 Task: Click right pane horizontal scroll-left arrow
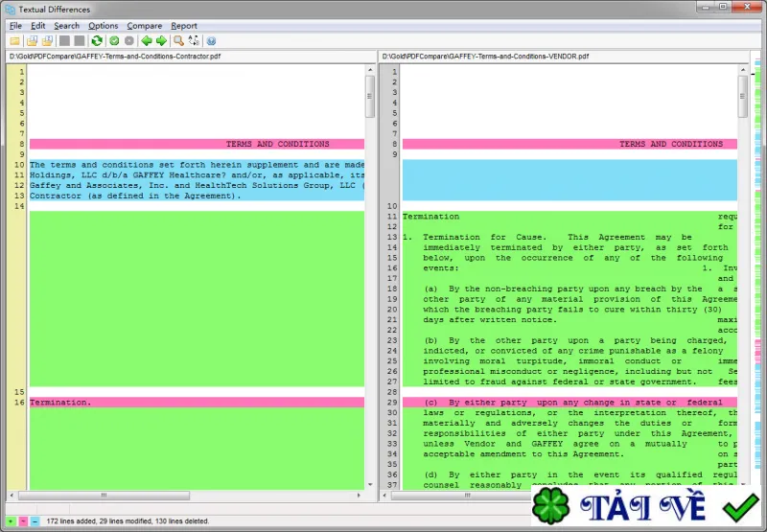tap(384, 496)
